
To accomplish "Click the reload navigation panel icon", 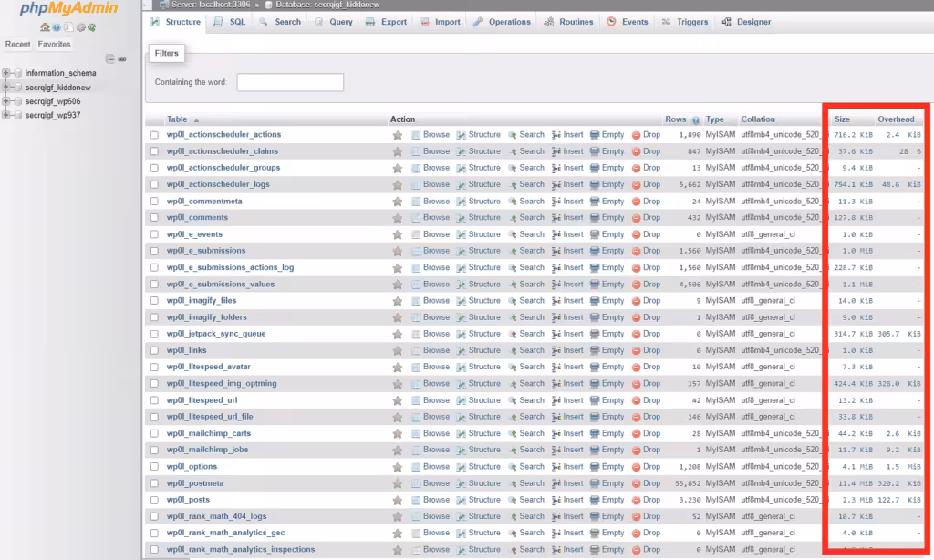I will coord(92,28).
